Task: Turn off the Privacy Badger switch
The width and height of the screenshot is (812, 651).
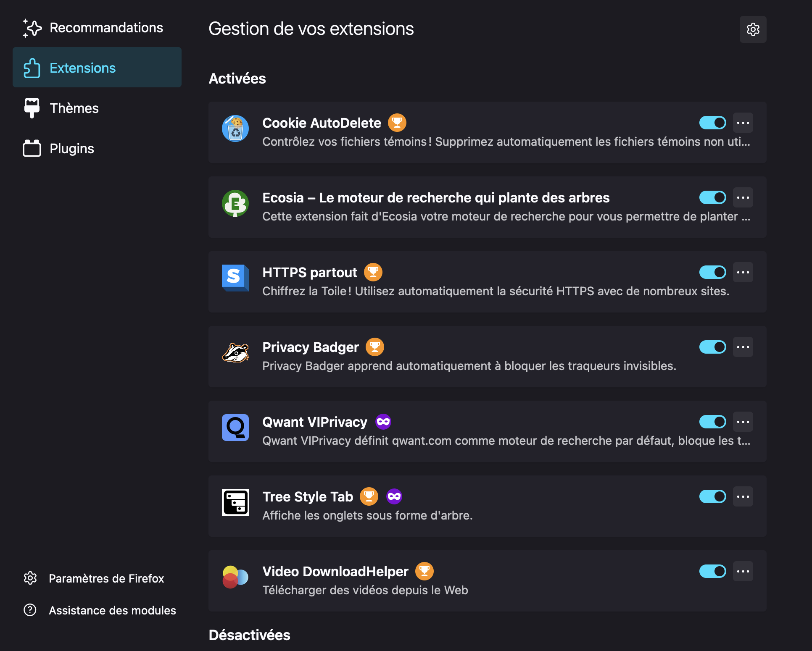Action: [x=712, y=347]
